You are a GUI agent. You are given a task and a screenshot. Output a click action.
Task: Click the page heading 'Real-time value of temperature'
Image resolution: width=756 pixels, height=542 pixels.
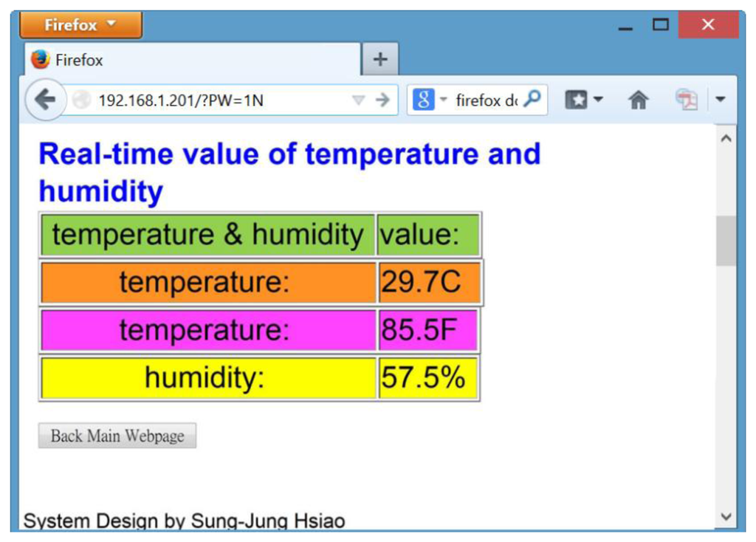coord(289,172)
